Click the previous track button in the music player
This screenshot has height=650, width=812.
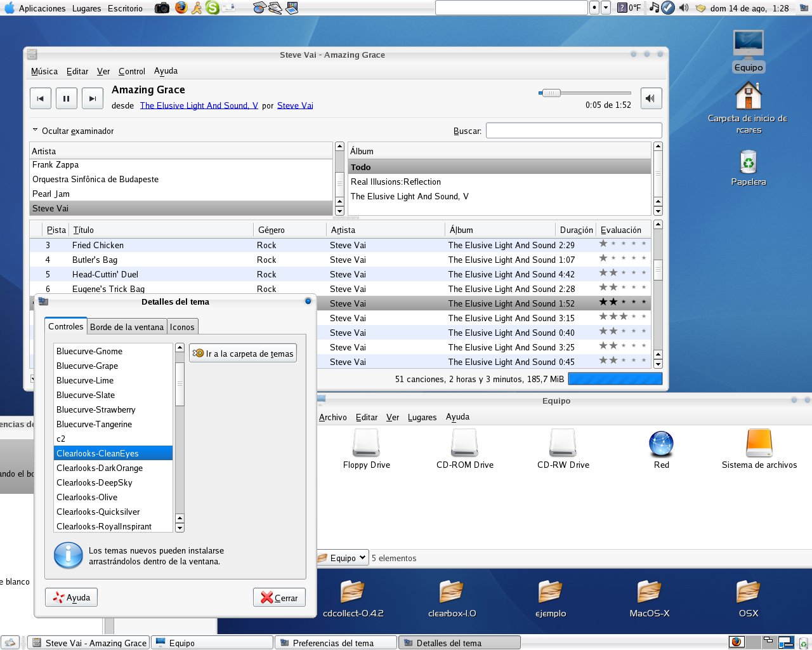click(x=41, y=98)
